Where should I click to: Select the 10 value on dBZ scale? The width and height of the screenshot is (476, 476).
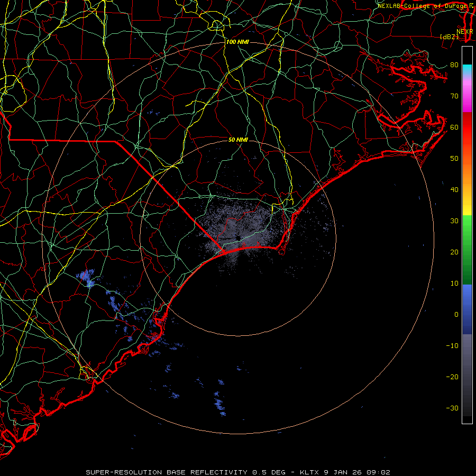[454, 283]
